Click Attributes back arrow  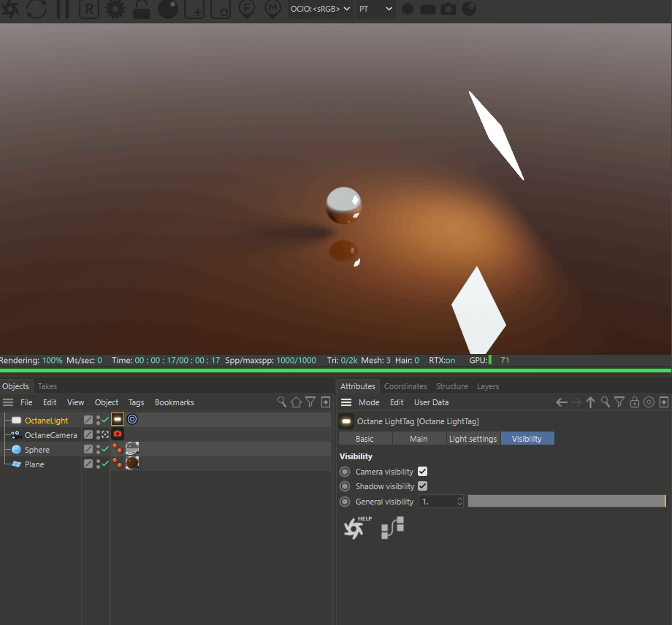coord(562,402)
